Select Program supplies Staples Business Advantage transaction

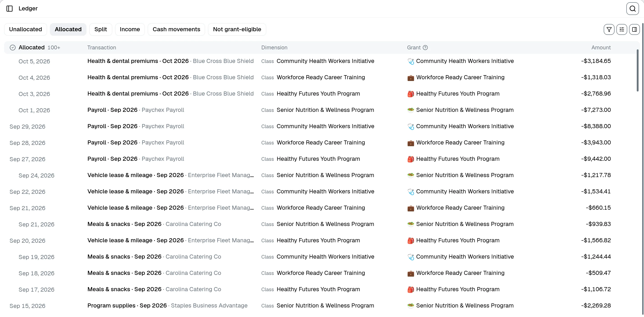(x=167, y=305)
